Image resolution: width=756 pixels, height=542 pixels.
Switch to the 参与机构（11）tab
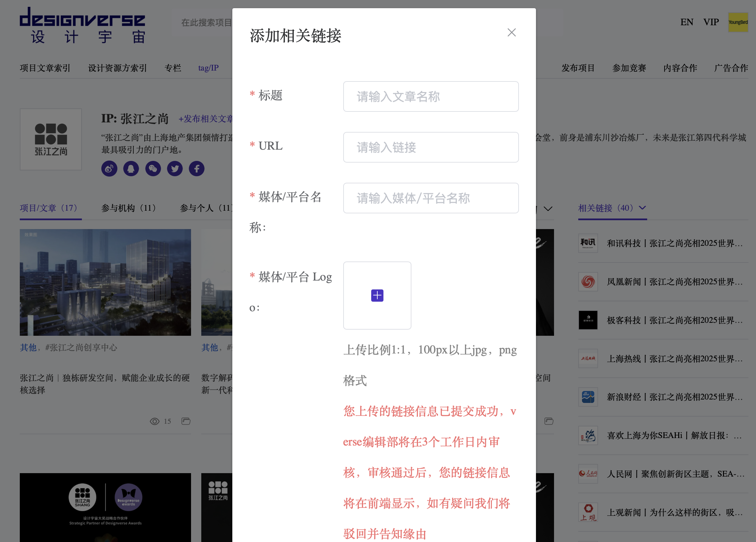click(128, 208)
